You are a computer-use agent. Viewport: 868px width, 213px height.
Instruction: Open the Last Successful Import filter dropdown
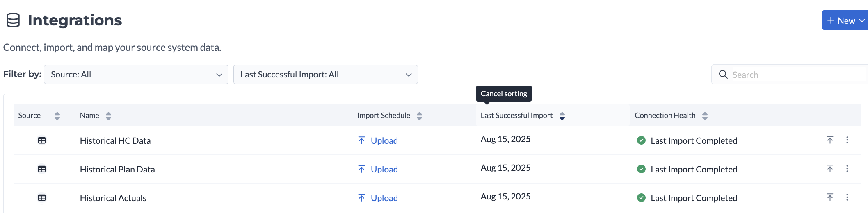pos(325,75)
